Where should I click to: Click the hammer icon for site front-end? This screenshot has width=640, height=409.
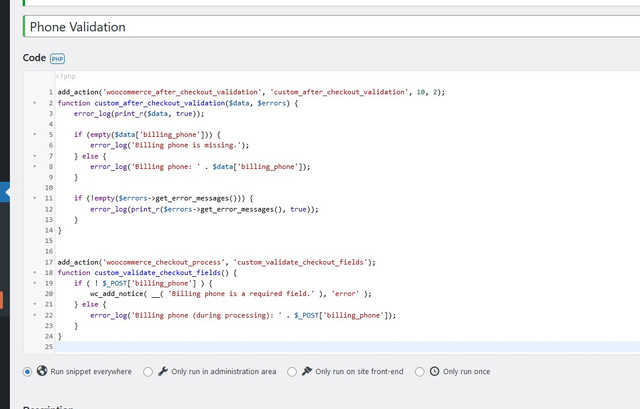point(307,371)
